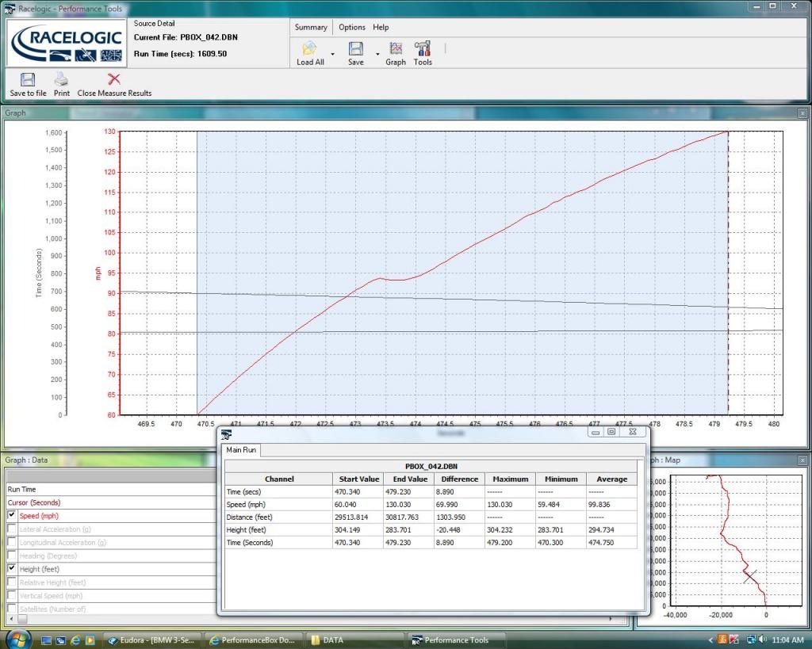Click the Distance difference value 1303.950
This screenshot has width=812, height=649.
coord(450,517)
